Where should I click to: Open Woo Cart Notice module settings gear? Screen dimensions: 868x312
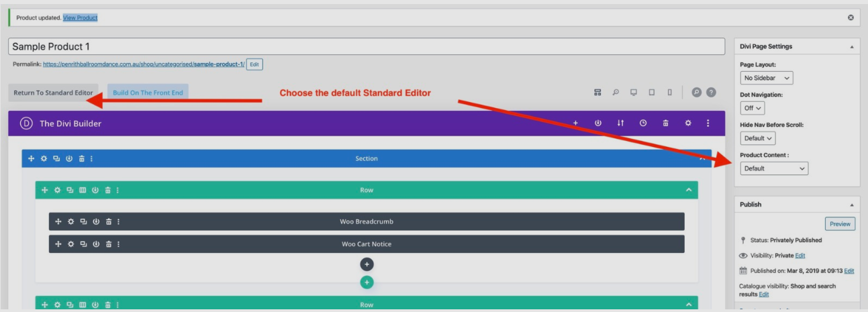70,244
